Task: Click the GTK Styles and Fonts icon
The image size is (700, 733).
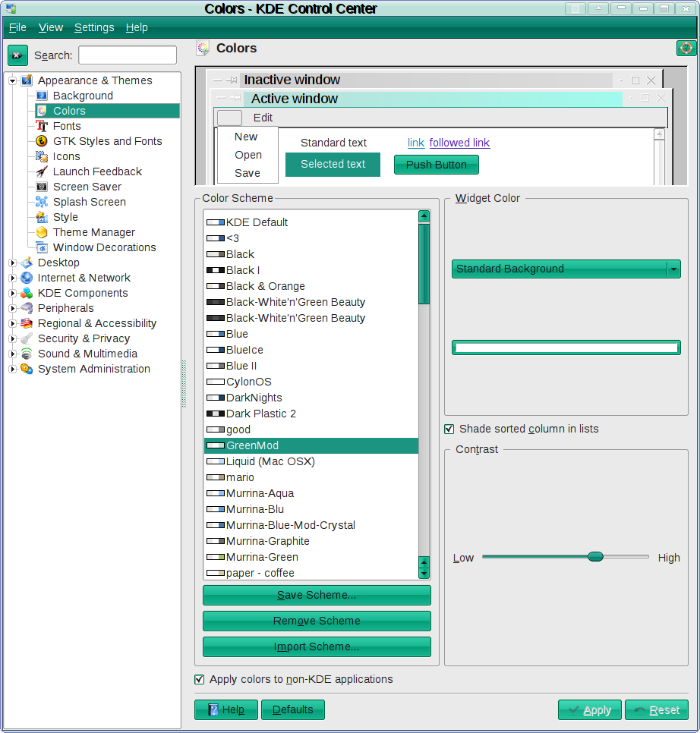Action: click(42, 141)
